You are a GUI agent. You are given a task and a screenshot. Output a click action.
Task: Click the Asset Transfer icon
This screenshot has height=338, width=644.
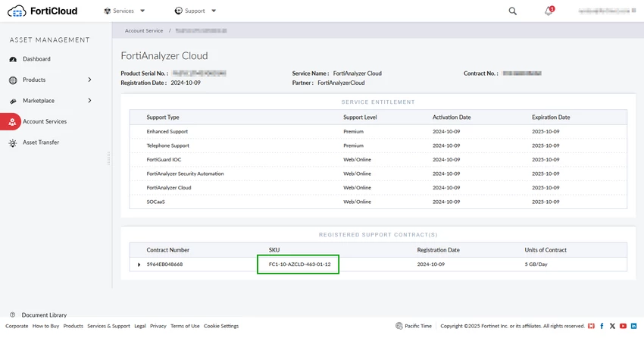click(x=13, y=143)
